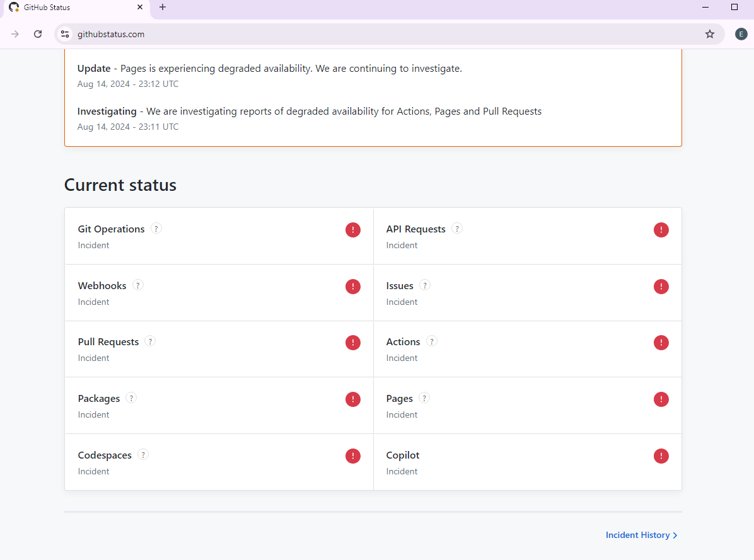Click the red incident icon for Pull Requests
Screen dimensions: 754x560
coord(353,343)
